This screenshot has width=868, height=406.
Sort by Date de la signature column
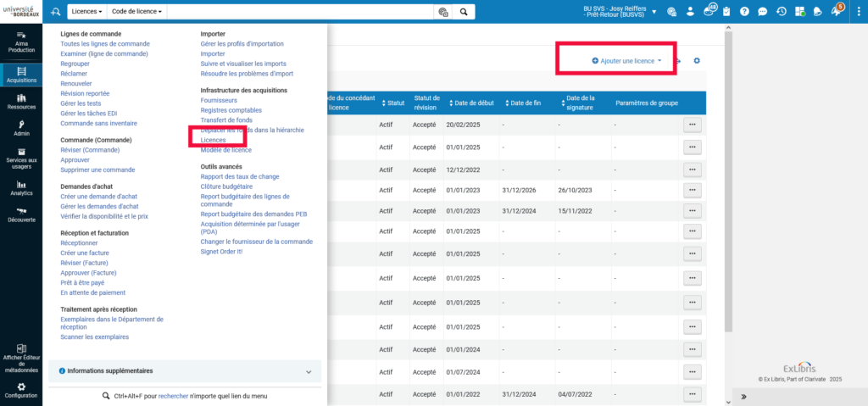577,103
